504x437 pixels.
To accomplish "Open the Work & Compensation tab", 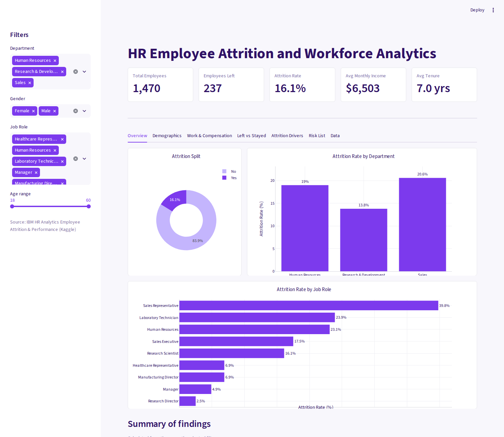I will (209, 136).
